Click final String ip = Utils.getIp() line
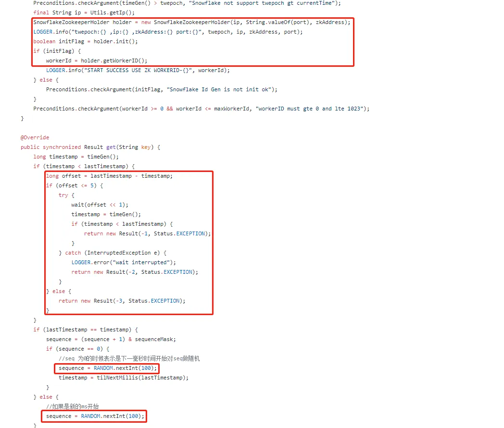Screen dimensions: 504x428 coord(84,12)
